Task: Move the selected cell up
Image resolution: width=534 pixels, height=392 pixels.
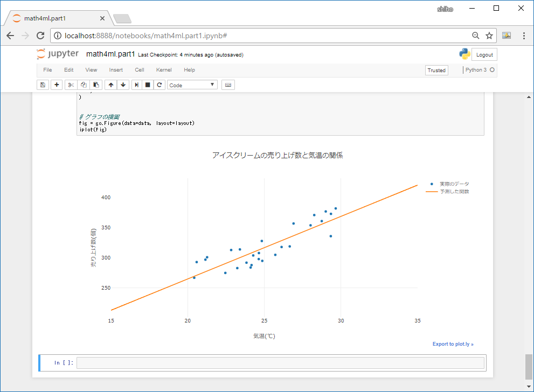Action: pos(111,85)
